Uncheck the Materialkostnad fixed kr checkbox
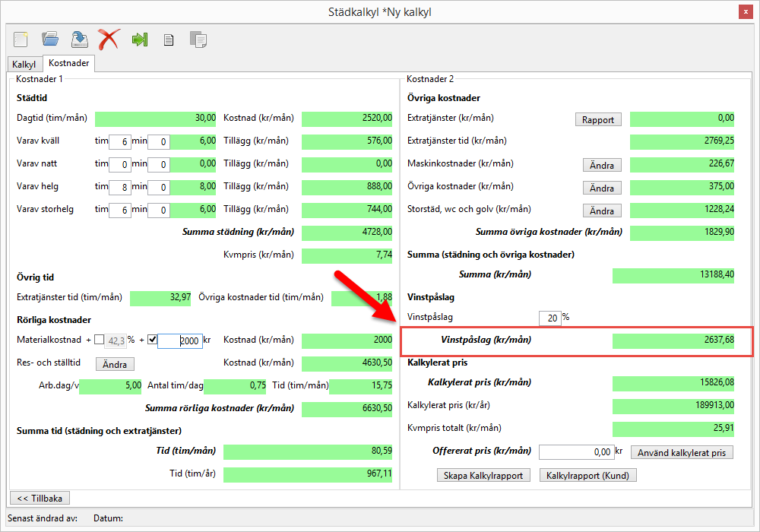 pyautogui.click(x=151, y=340)
